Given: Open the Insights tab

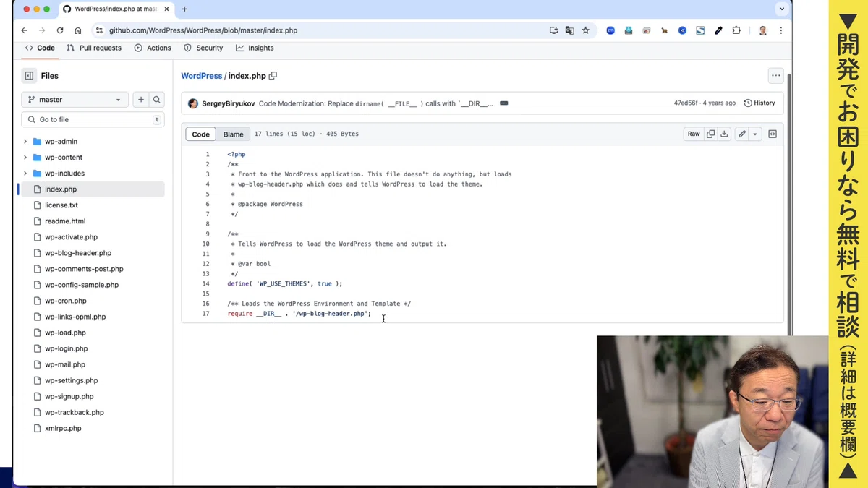Looking at the screenshot, I should click(255, 48).
